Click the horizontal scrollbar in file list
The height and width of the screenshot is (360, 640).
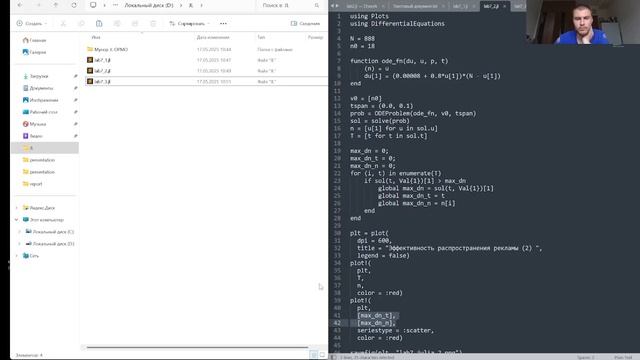click(x=198, y=347)
